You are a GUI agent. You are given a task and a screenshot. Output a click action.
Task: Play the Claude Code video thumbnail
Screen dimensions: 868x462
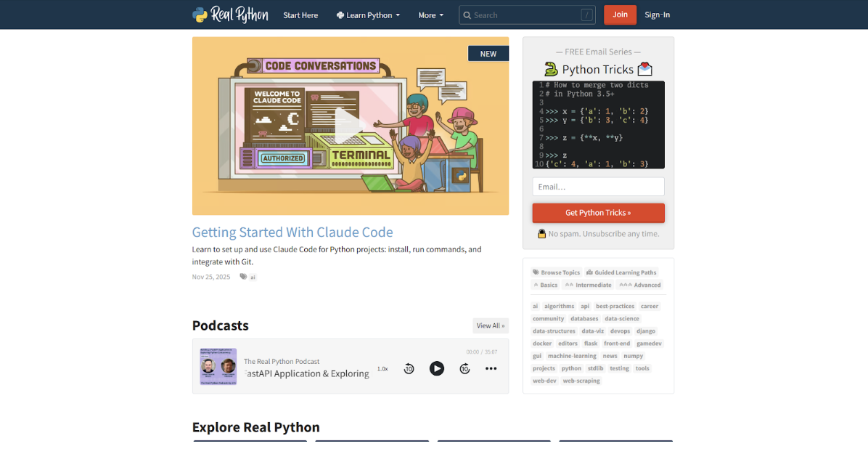pos(350,126)
